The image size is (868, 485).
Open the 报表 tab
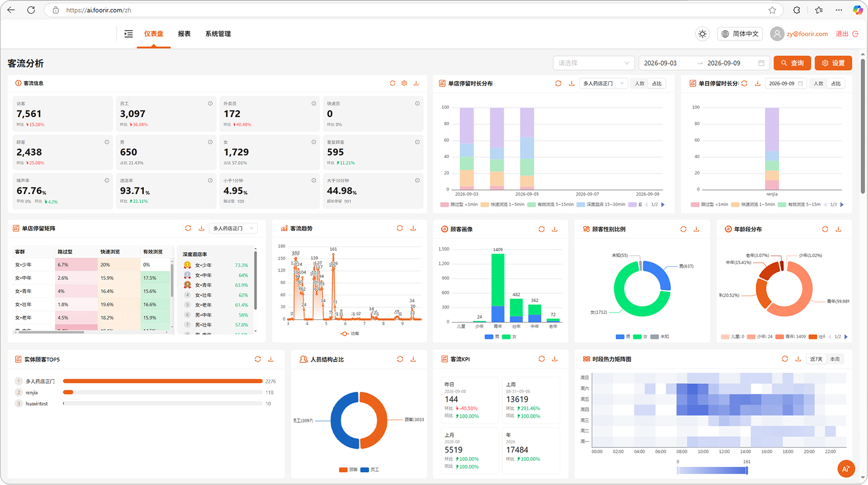184,34
